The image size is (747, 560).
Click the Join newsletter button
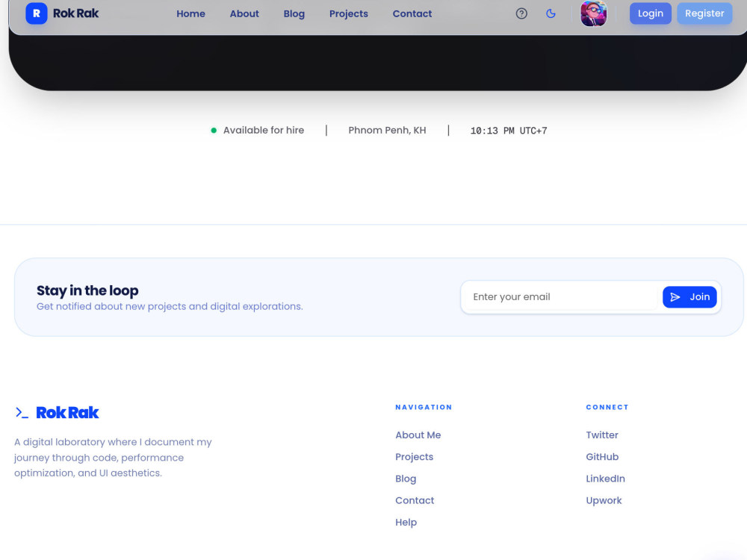pos(689,297)
